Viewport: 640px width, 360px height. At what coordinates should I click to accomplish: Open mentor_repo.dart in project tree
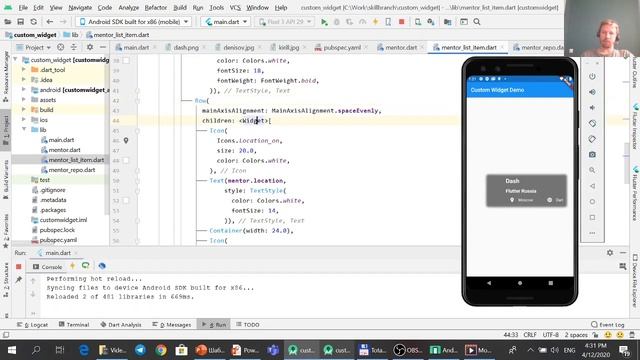pyautogui.click(x=72, y=170)
